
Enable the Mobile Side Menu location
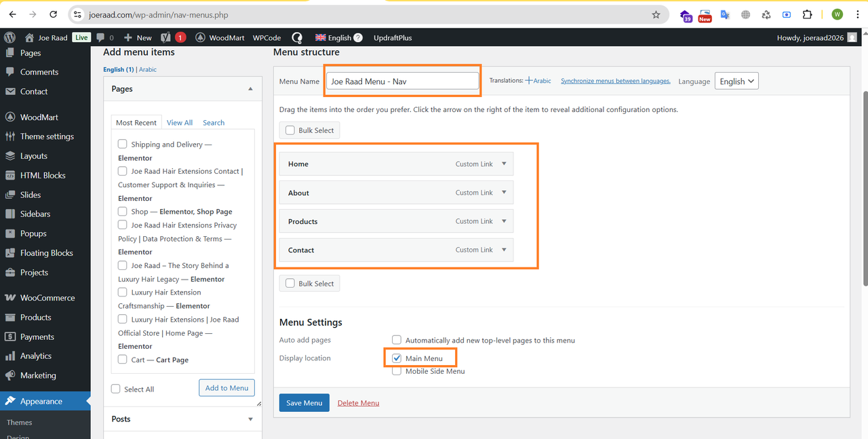click(x=397, y=371)
